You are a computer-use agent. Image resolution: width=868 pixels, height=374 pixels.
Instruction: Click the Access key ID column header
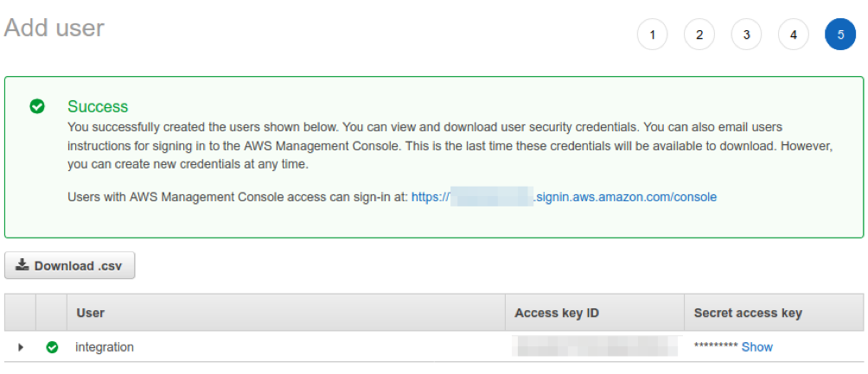(x=557, y=314)
